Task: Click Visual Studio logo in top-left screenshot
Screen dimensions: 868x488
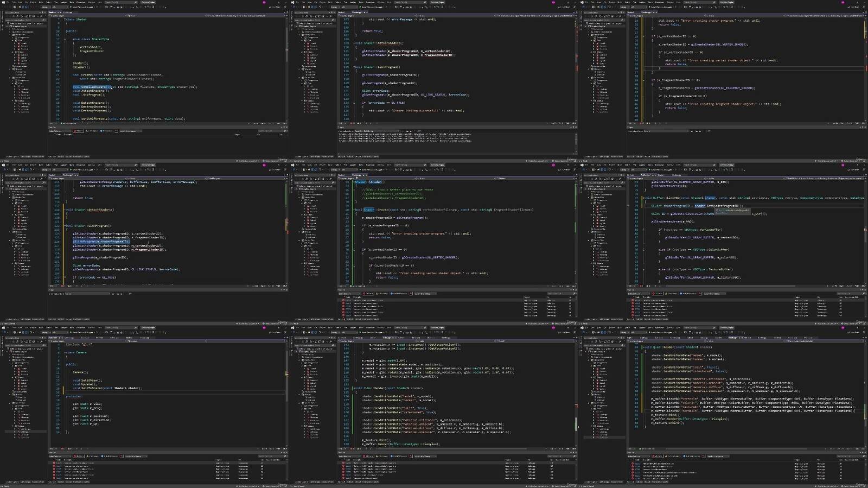Action: point(3,2)
